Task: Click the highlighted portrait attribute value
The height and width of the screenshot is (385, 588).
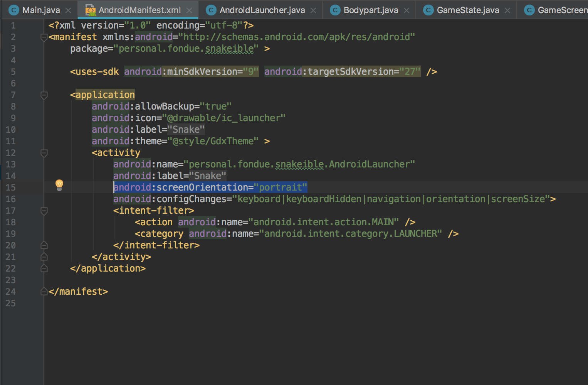Action: [x=281, y=187]
